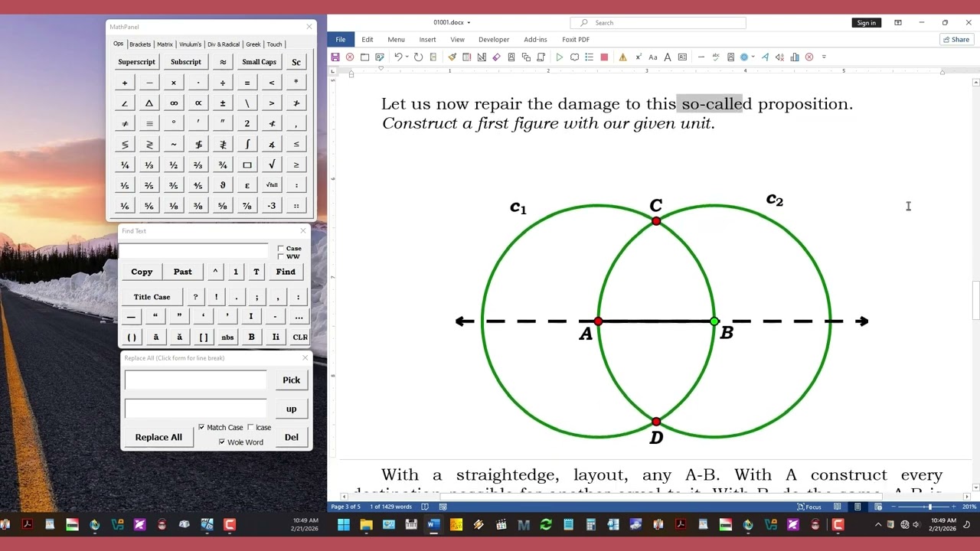
Task: Click the zoom slider in status bar
Action: point(929,507)
